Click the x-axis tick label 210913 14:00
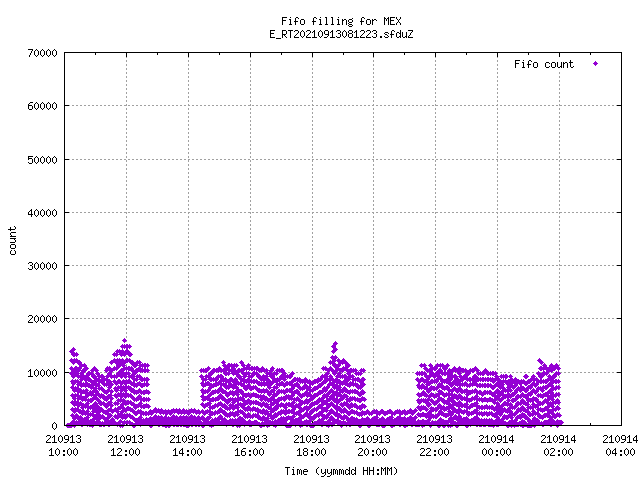Screen dimensions: 640x480 click(187, 445)
